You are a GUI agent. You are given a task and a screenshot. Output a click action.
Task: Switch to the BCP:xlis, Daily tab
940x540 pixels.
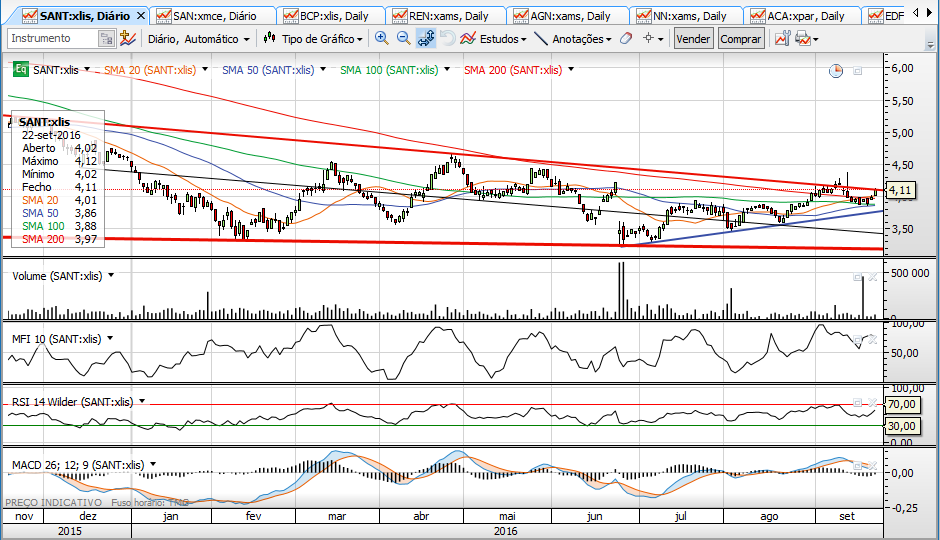tap(333, 16)
